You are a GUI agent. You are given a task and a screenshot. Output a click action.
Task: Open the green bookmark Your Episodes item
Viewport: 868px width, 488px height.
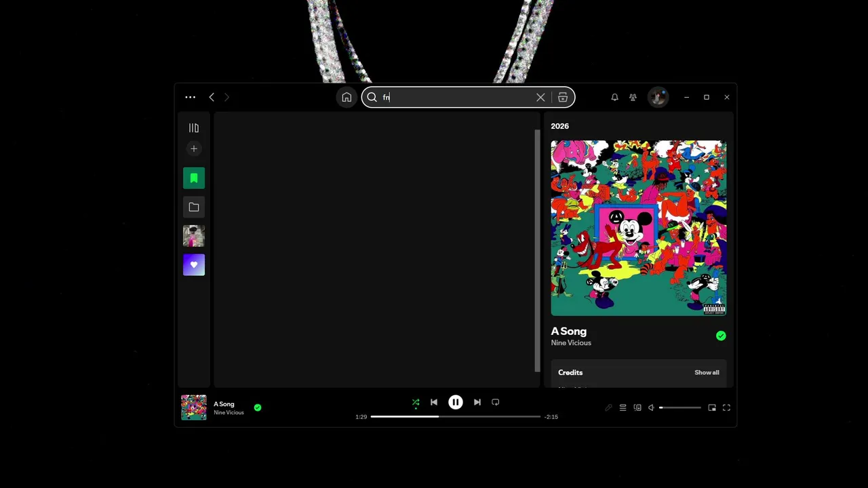194,178
